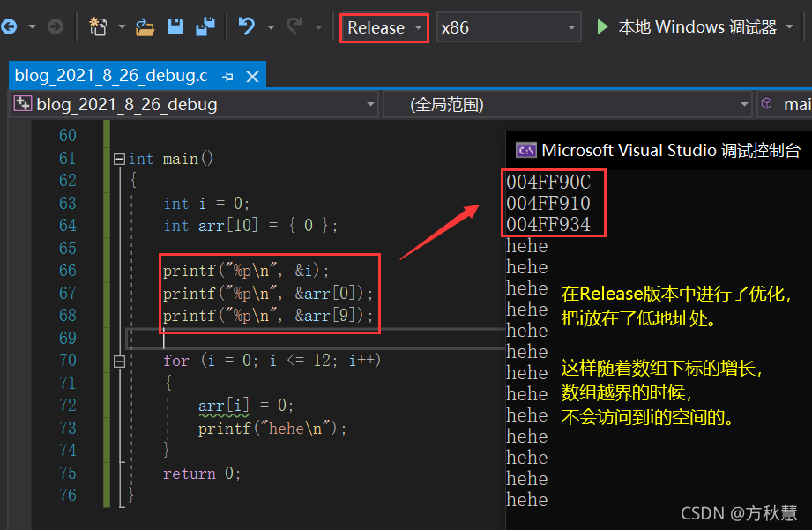Viewport: 812px width, 530px height.
Task: Place cursor on empty line 69
Action: (x=315, y=339)
